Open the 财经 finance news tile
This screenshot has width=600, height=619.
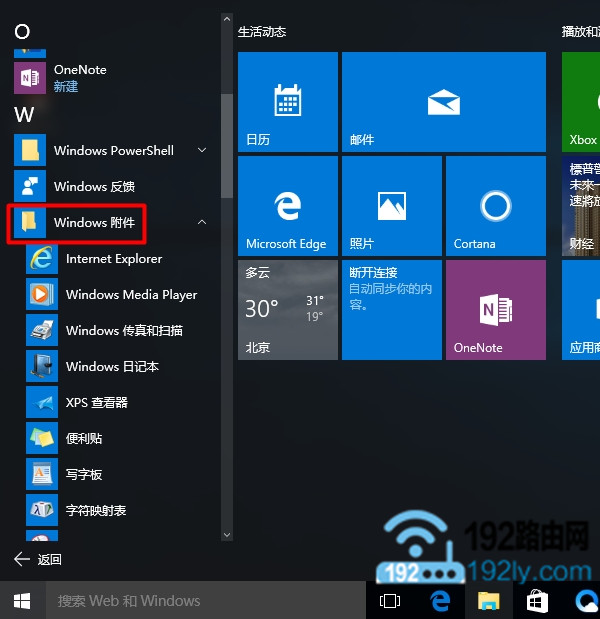(581, 206)
